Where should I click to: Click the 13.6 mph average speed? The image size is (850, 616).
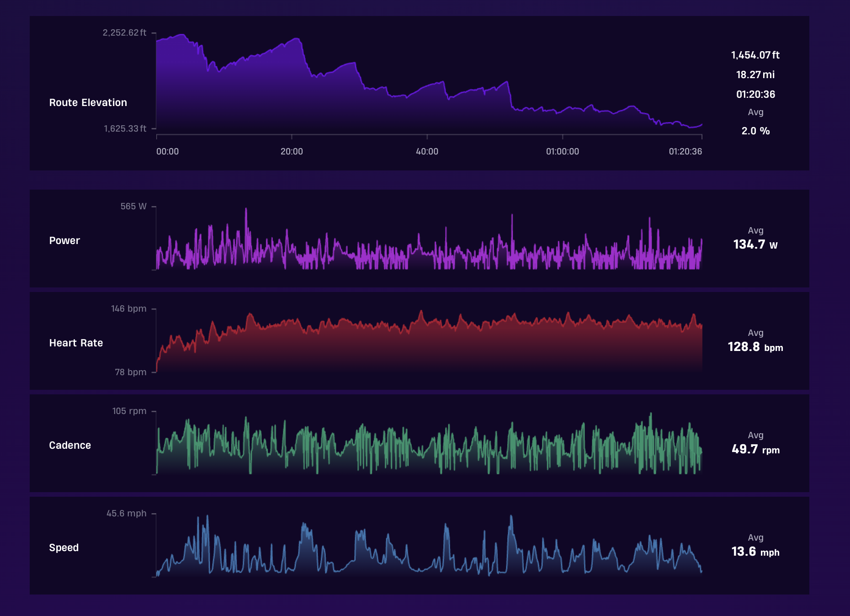point(755,552)
